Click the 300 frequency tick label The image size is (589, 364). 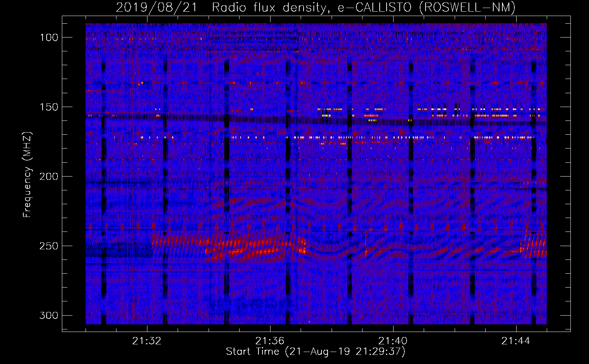(x=49, y=315)
